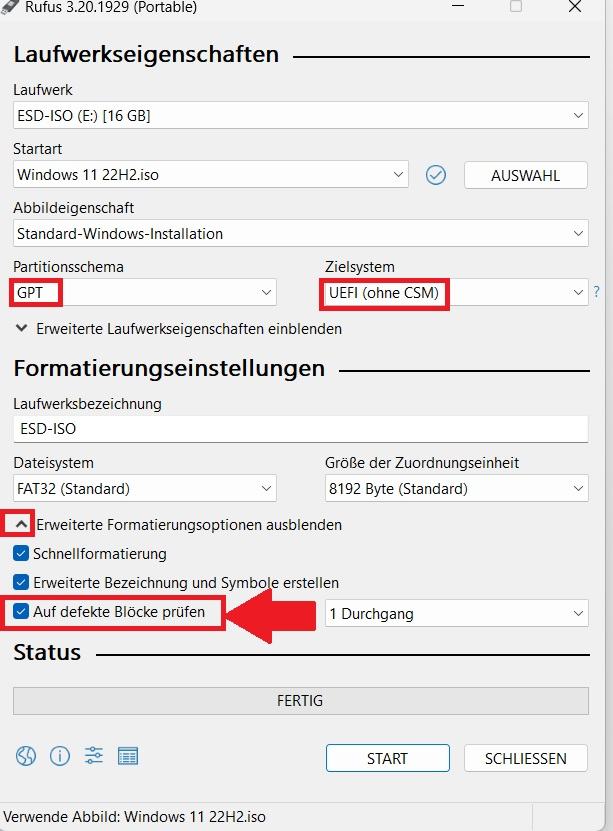Click the ISO checksum checkmark icon
Image resolution: width=613 pixels, height=831 pixels.
click(x=436, y=175)
